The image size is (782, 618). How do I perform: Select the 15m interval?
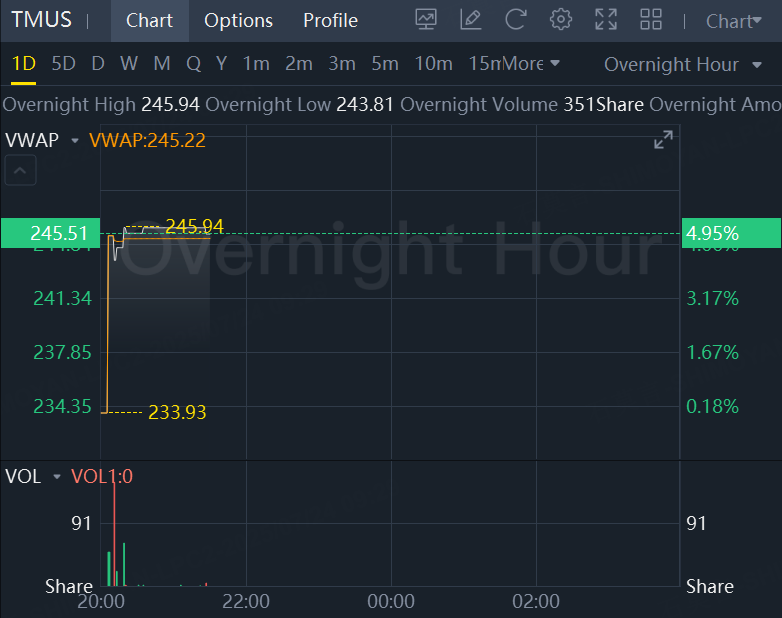point(485,64)
